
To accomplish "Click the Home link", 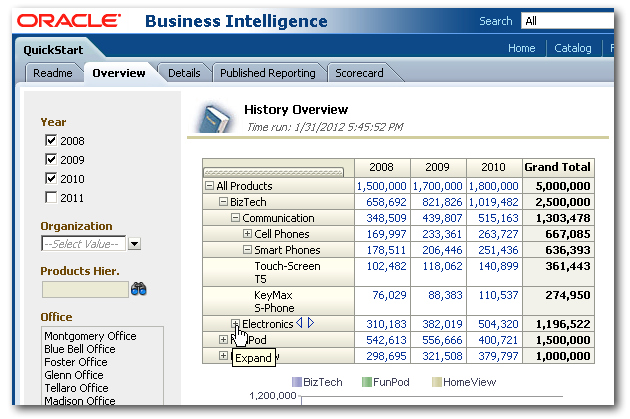I will tap(522, 48).
